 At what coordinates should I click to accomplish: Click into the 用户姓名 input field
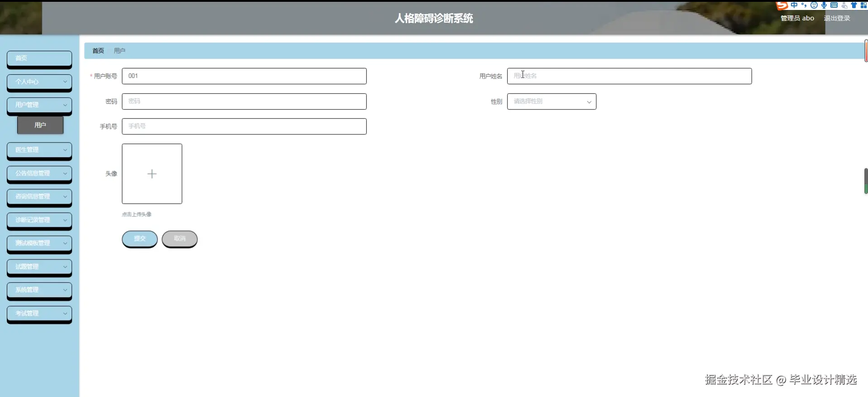pos(629,76)
